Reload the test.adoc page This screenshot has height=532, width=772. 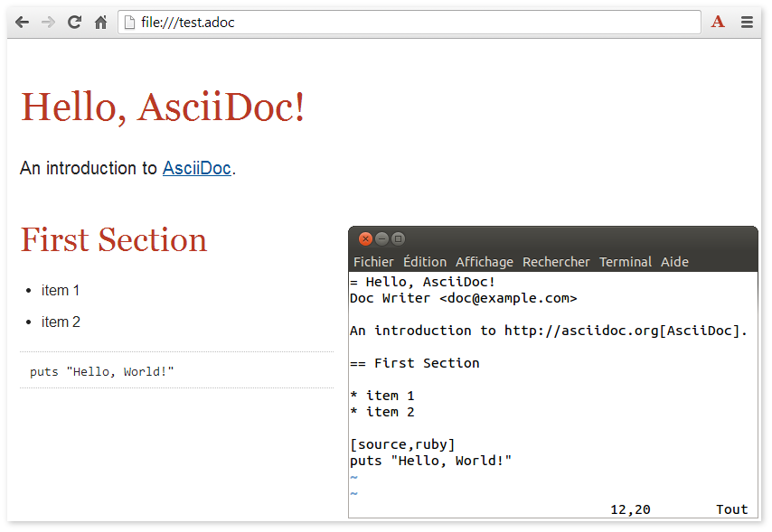point(75,23)
